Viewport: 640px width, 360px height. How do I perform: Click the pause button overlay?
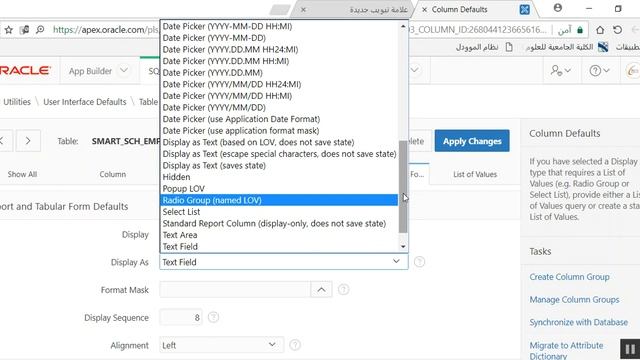pos(630,349)
